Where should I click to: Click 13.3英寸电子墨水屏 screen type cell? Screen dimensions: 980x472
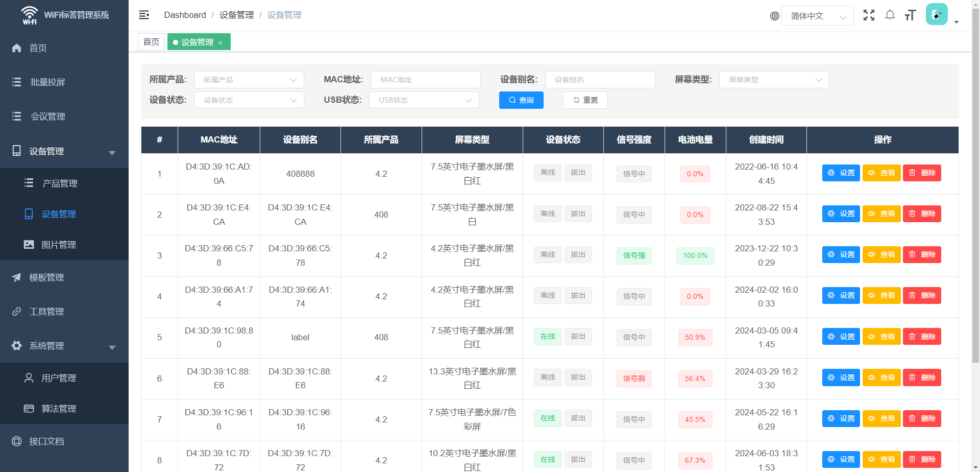pyautogui.click(x=472, y=379)
